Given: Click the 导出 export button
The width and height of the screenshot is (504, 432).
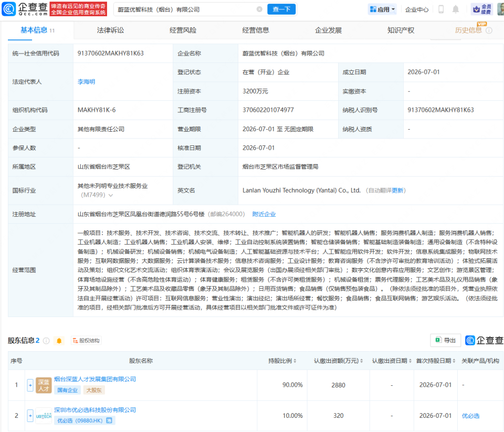Looking at the screenshot, I should 446,340.
